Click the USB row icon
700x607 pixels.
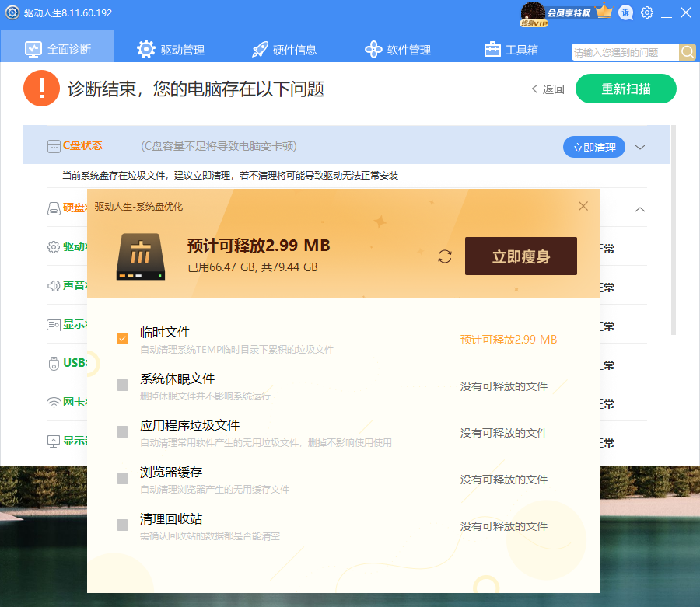click(54, 364)
